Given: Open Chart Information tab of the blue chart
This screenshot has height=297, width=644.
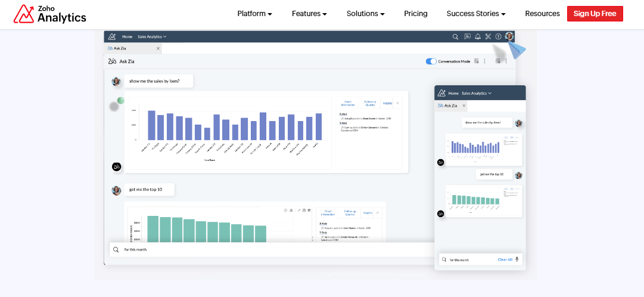Looking at the screenshot, I should coord(349,103).
